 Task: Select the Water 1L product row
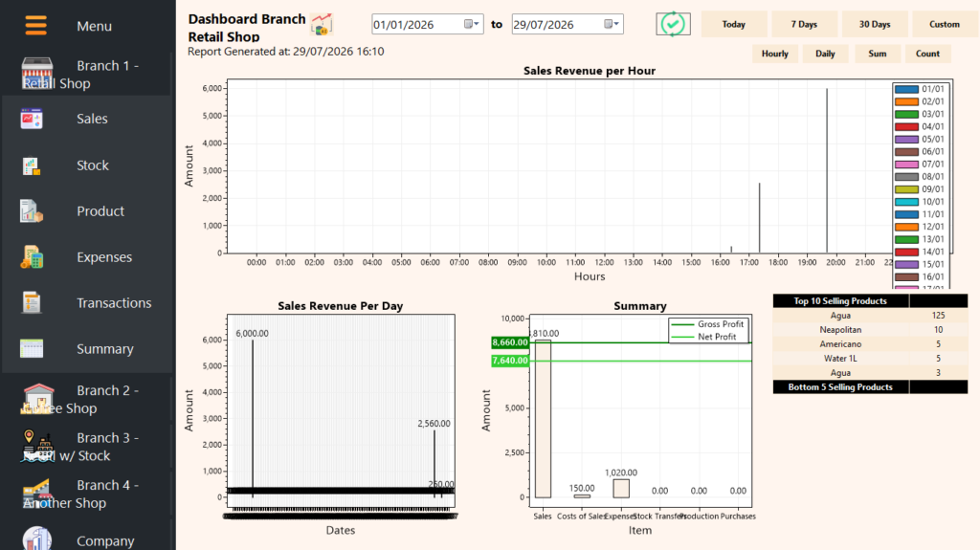pos(870,359)
